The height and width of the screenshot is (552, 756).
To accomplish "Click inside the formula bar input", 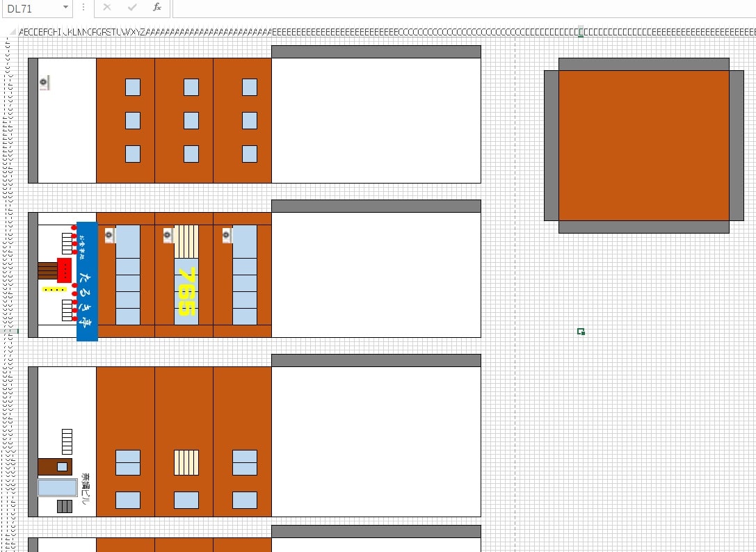I will point(459,8).
